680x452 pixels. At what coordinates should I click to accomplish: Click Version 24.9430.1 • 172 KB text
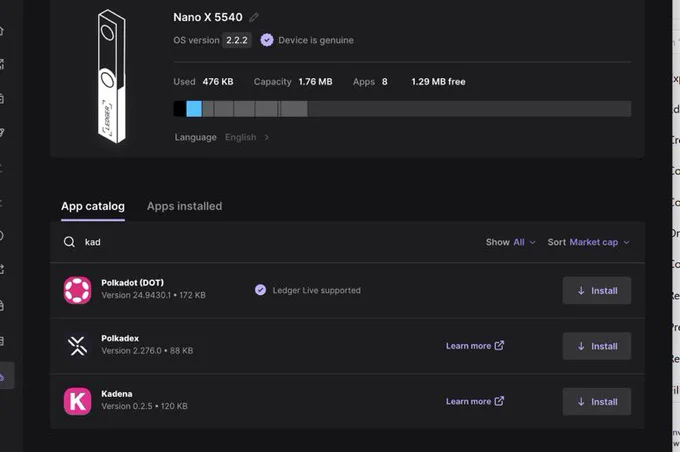coord(154,295)
